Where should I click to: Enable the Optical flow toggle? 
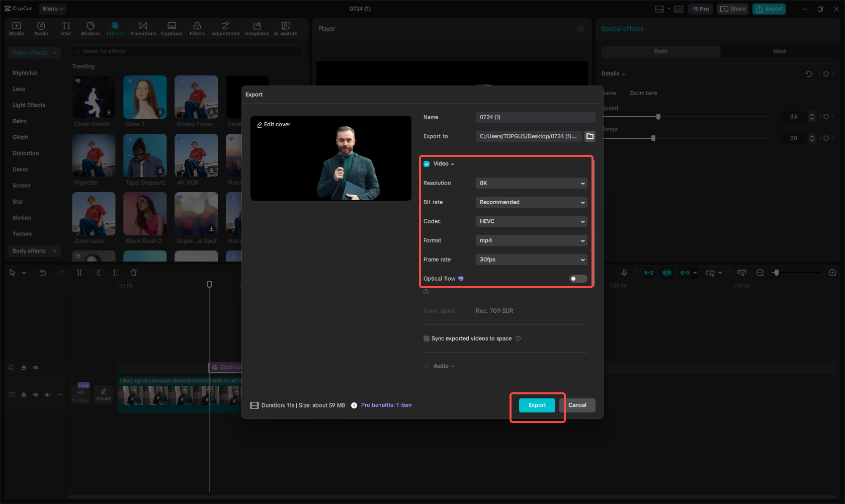(x=577, y=278)
